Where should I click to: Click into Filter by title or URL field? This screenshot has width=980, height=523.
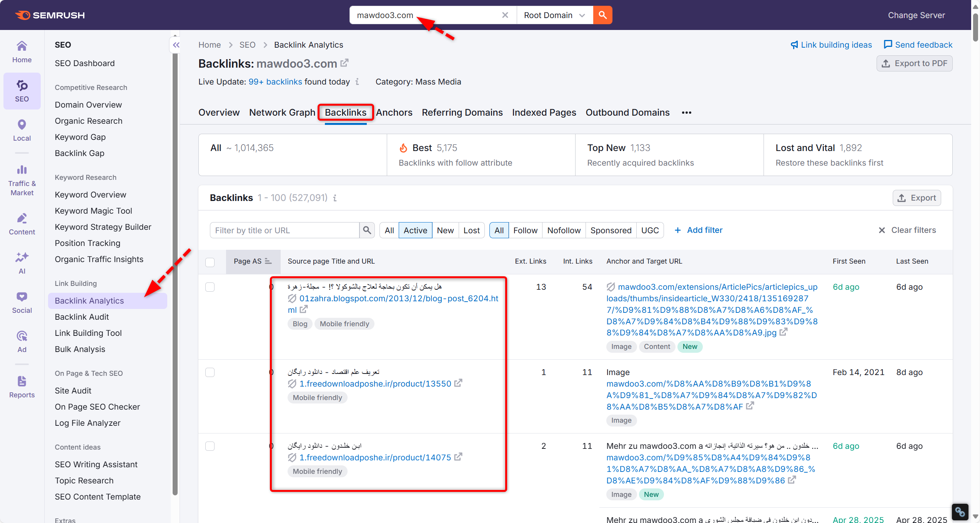pyautogui.click(x=285, y=230)
